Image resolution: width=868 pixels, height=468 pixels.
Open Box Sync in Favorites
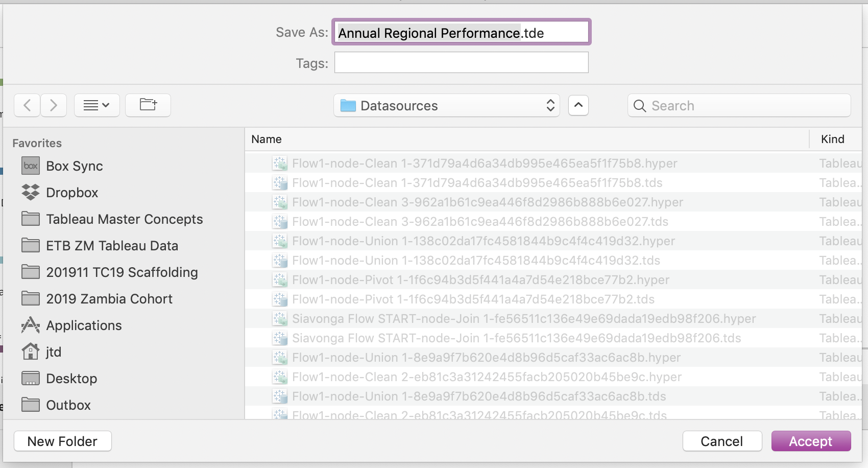74,166
